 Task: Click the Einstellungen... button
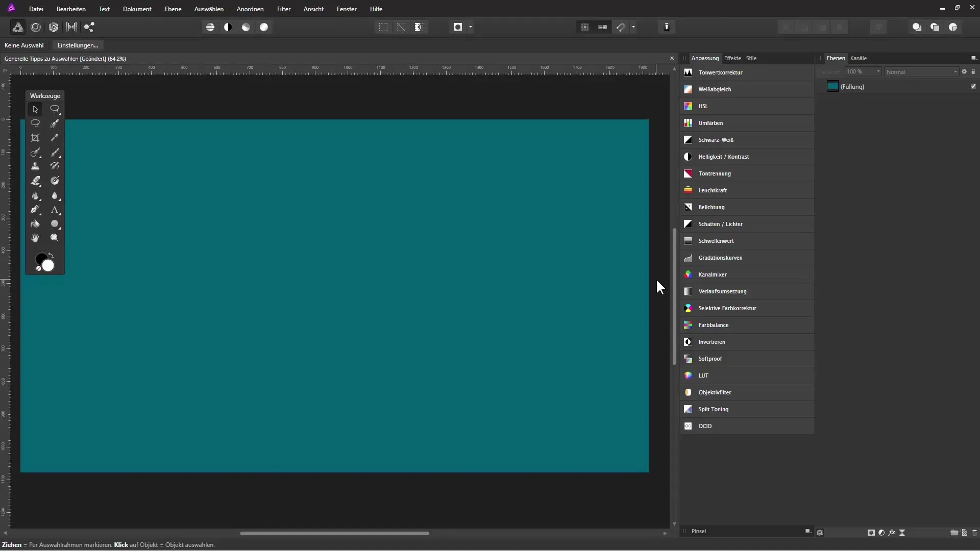click(x=78, y=45)
